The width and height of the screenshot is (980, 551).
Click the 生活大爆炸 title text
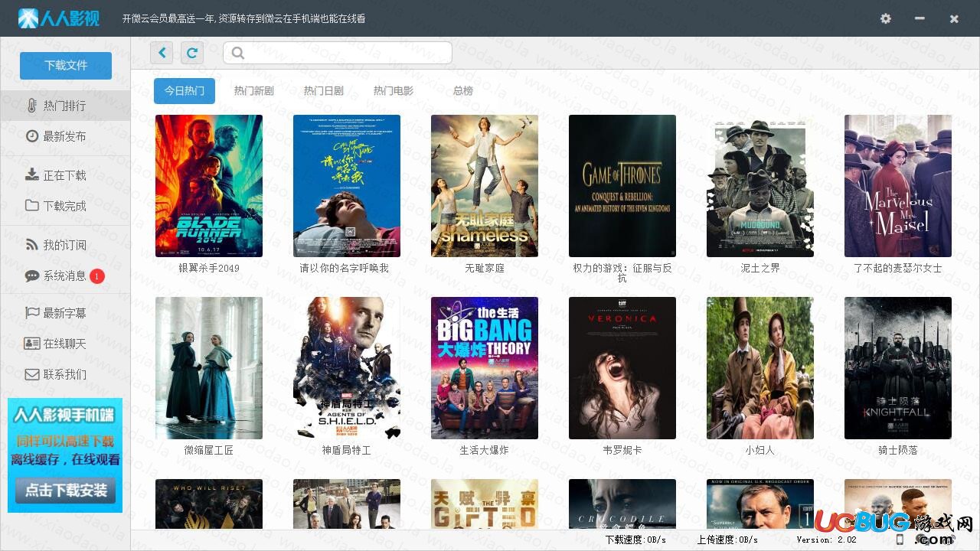(x=485, y=451)
